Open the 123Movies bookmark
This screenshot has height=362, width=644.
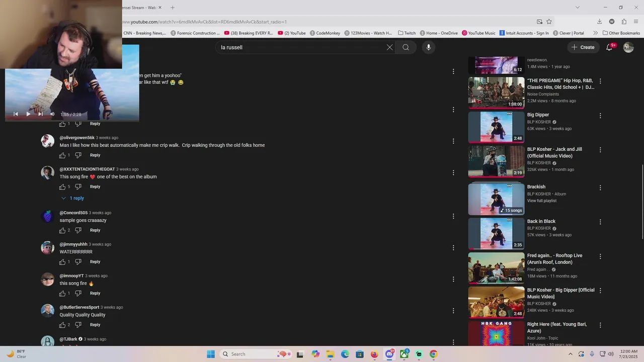coord(368,33)
